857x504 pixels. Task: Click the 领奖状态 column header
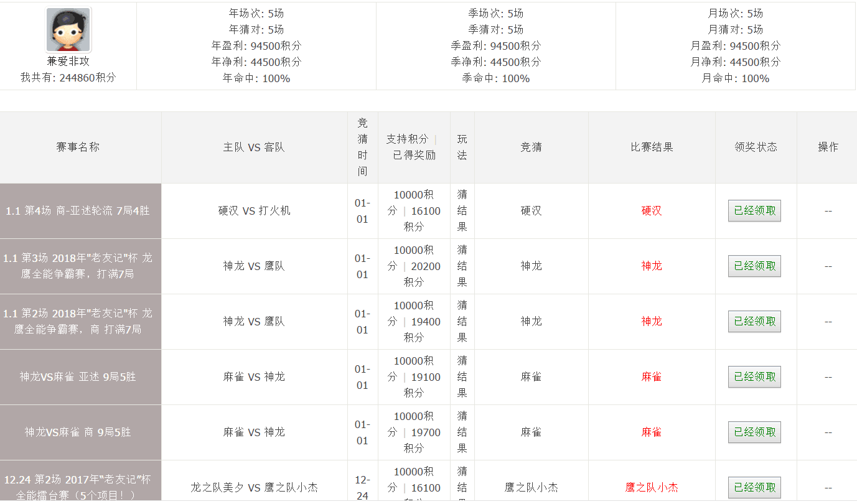[756, 147]
